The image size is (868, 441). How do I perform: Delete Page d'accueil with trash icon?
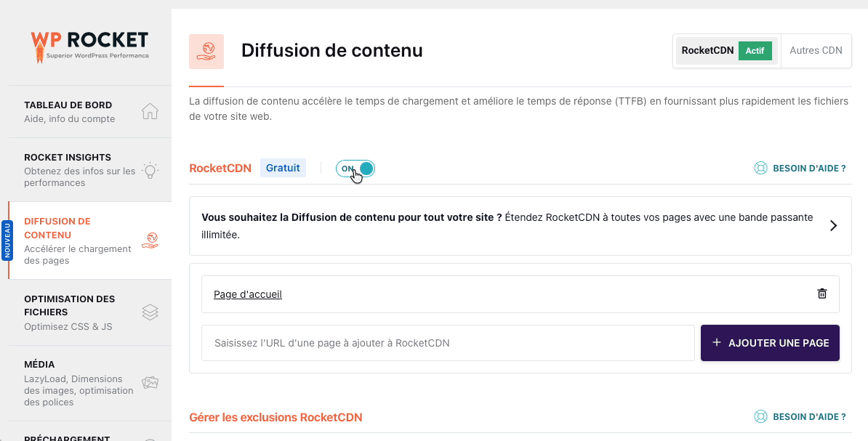(x=822, y=294)
